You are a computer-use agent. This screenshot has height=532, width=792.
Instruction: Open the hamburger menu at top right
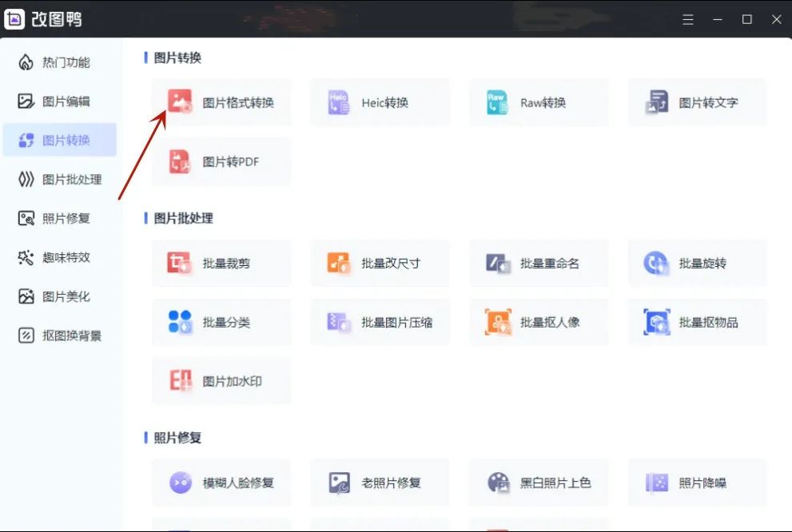[x=687, y=19]
